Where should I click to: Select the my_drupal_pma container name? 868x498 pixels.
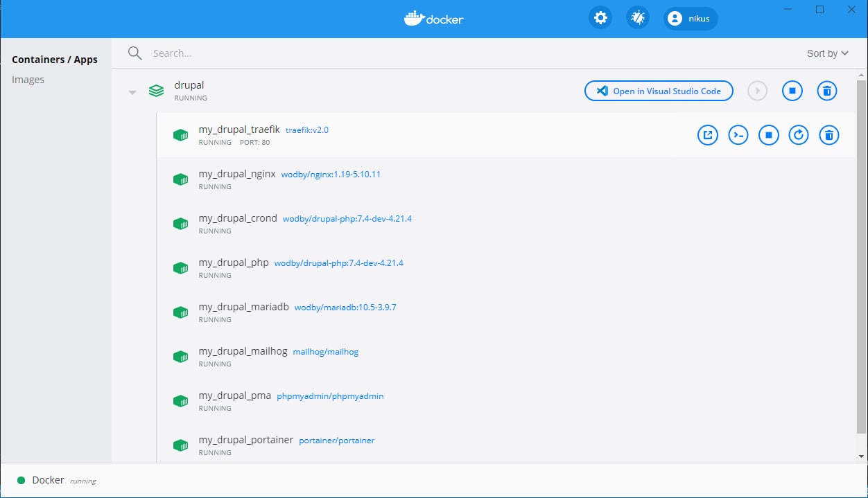[x=235, y=395]
